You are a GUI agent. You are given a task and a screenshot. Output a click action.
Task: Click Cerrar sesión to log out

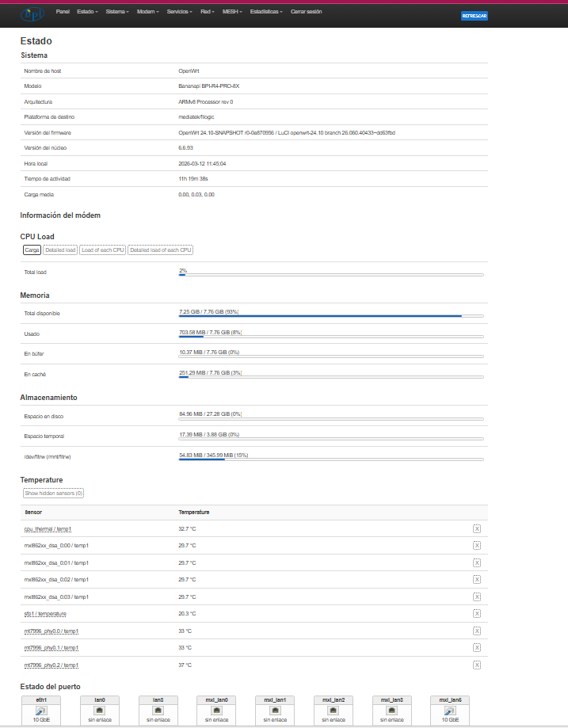(x=306, y=12)
